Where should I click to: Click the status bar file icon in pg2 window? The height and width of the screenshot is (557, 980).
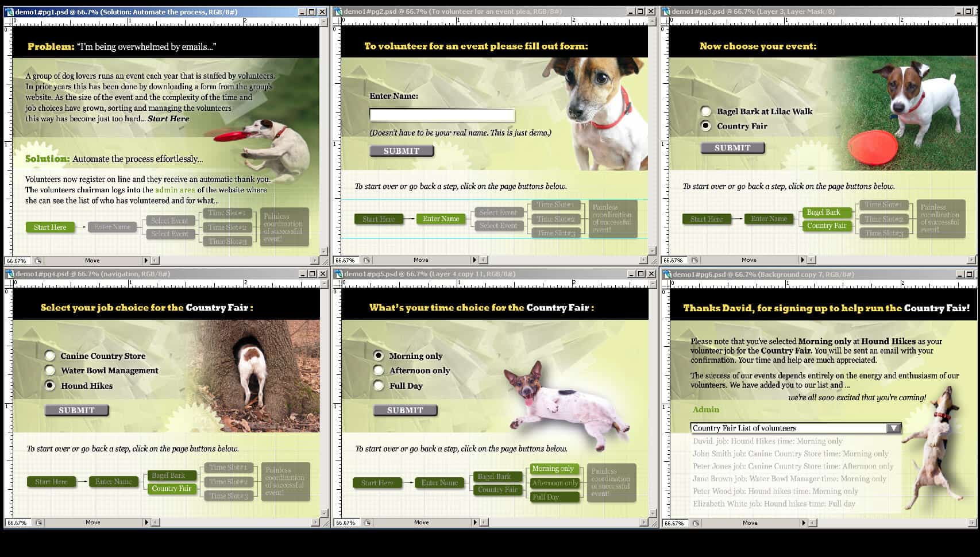click(367, 260)
